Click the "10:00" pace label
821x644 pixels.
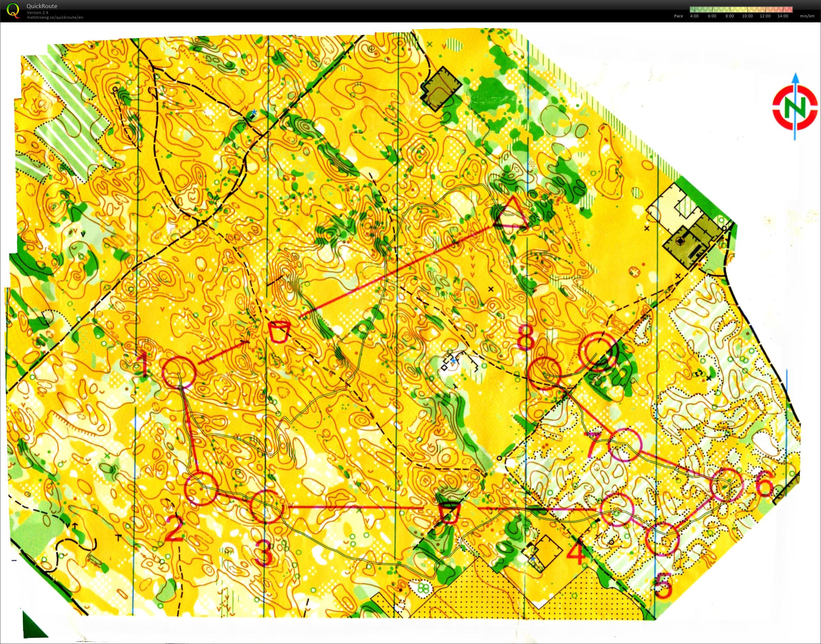(748, 16)
